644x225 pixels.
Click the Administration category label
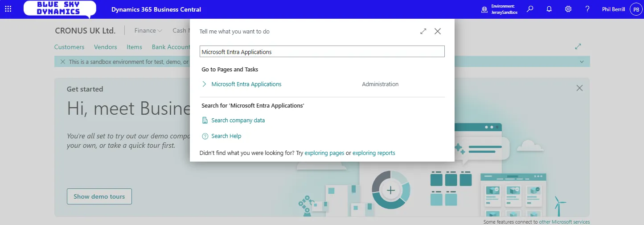click(380, 84)
